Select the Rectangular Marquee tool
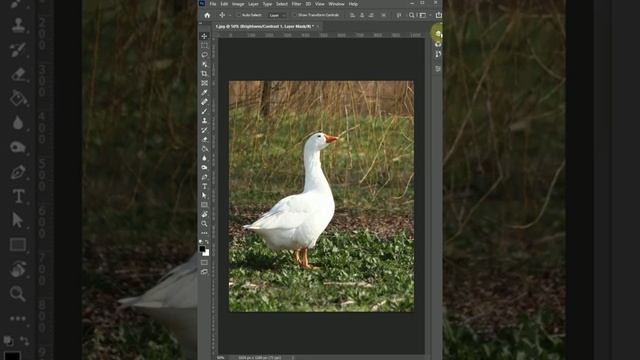Viewport: 640px width, 360px height. pyautogui.click(x=204, y=45)
